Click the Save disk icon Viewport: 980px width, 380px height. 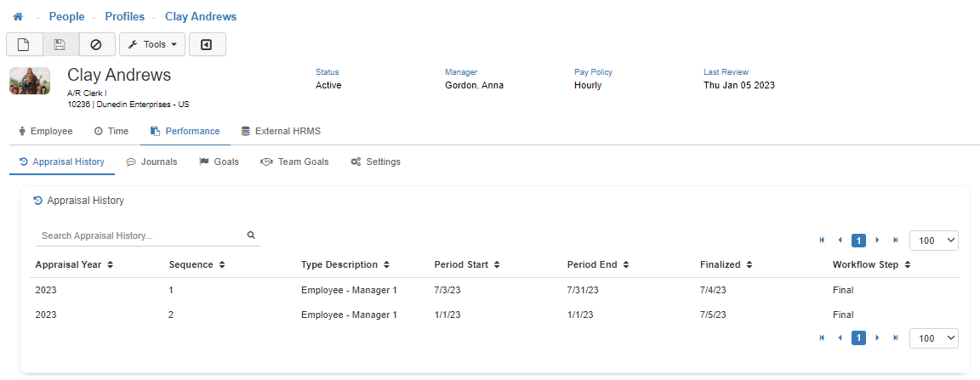[x=60, y=44]
